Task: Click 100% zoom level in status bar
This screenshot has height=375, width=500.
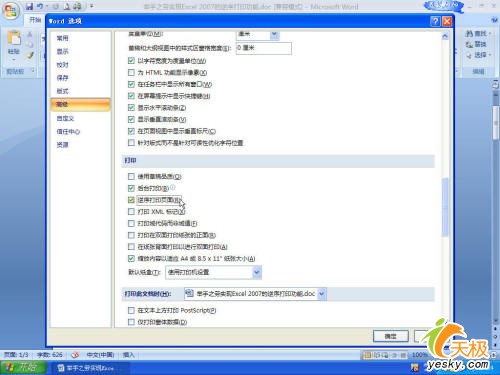Action: tap(419, 355)
